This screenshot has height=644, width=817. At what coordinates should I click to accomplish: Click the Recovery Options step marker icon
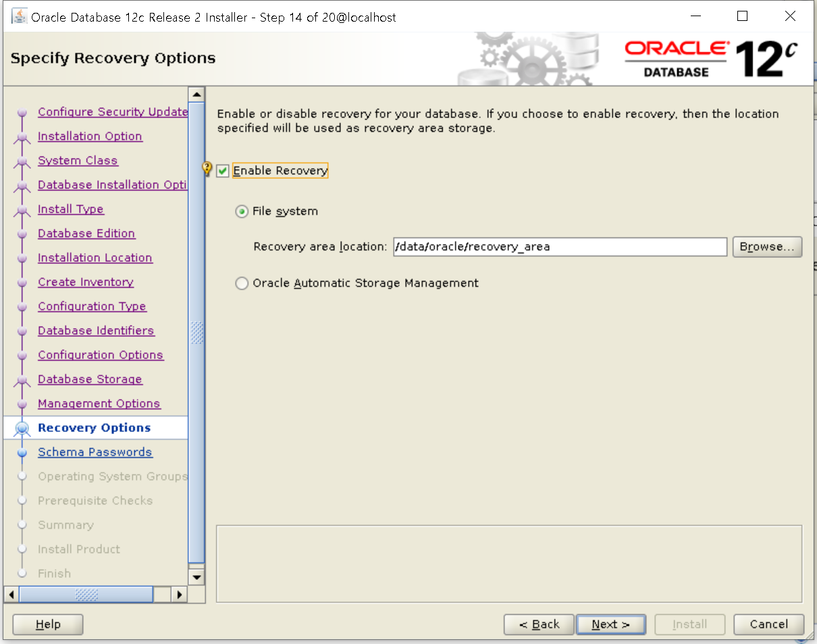point(22,428)
